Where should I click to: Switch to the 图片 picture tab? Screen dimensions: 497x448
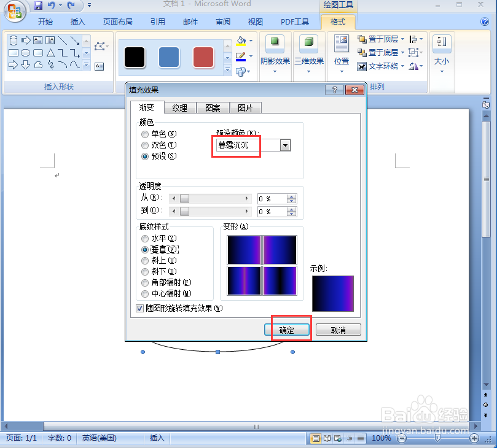point(245,108)
